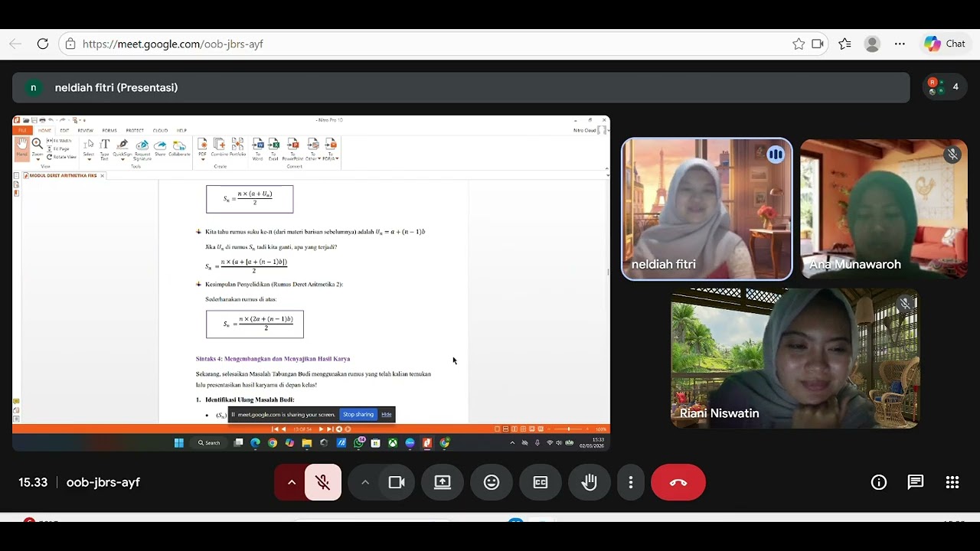Click the WhatsApp icon on shared taskbar
Screen dimensions: 980x551
coord(358,442)
